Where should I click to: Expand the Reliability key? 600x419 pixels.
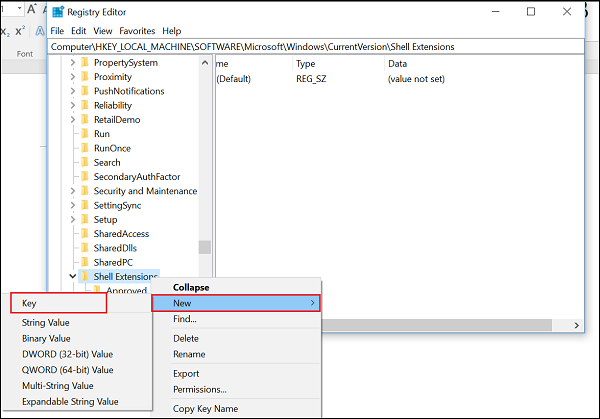click(x=73, y=105)
